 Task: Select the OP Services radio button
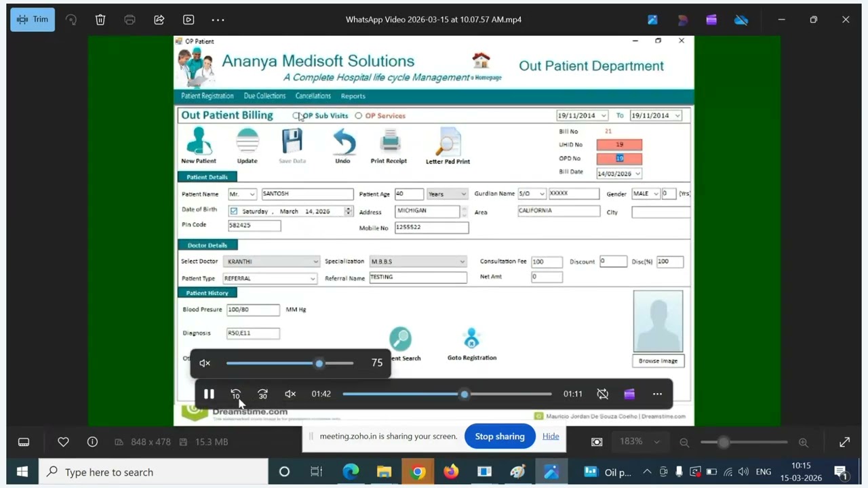point(358,116)
